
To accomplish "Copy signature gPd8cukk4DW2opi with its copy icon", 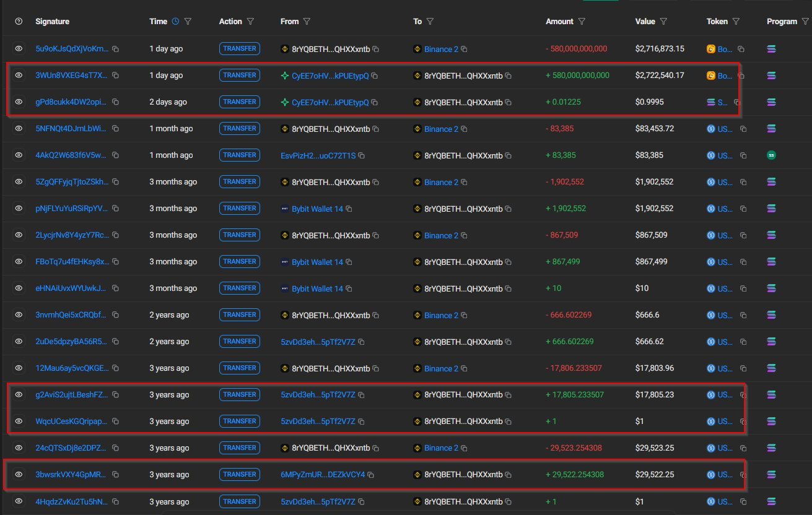I will coord(115,102).
